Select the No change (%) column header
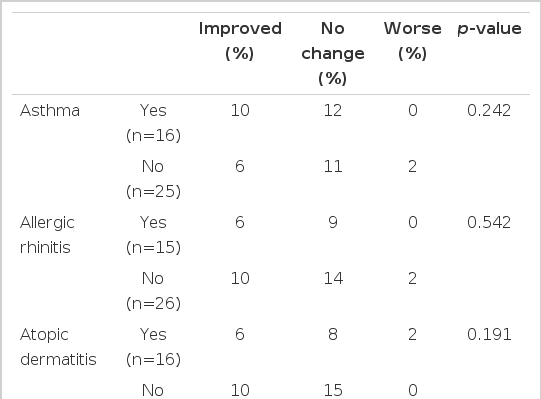Viewport: 541px width, 399px height. coord(333,53)
